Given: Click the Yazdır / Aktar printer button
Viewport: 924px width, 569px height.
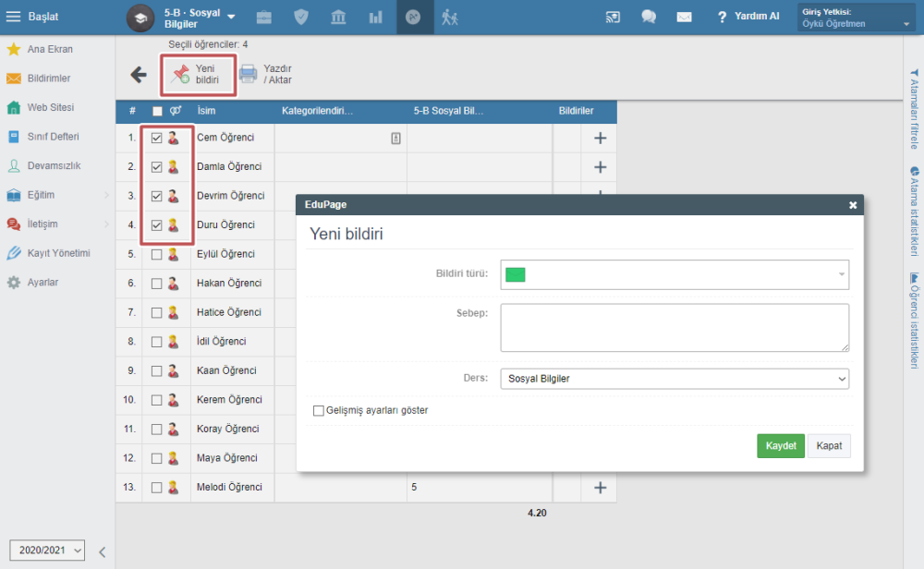Looking at the screenshot, I should [x=266, y=74].
